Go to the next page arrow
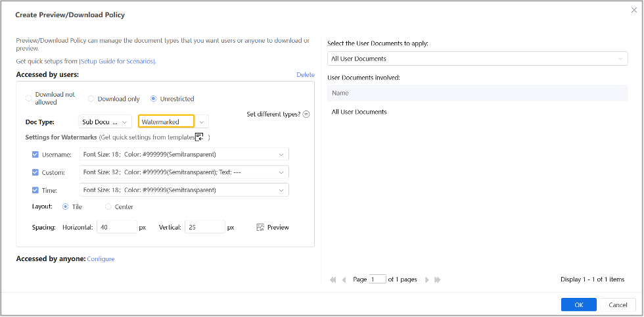The height and width of the screenshot is (317, 644). pos(427,280)
